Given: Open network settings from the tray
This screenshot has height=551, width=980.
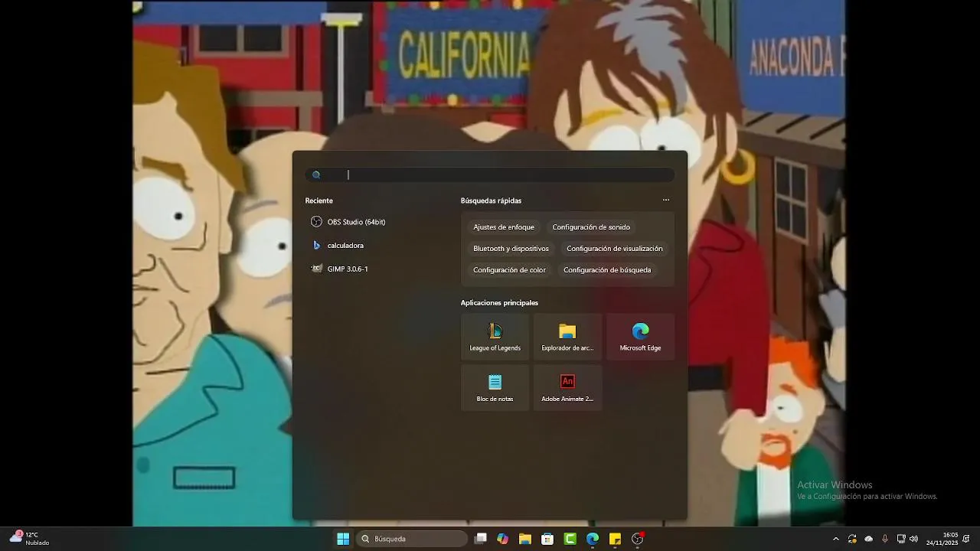Looking at the screenshot, I should (901, 539).
